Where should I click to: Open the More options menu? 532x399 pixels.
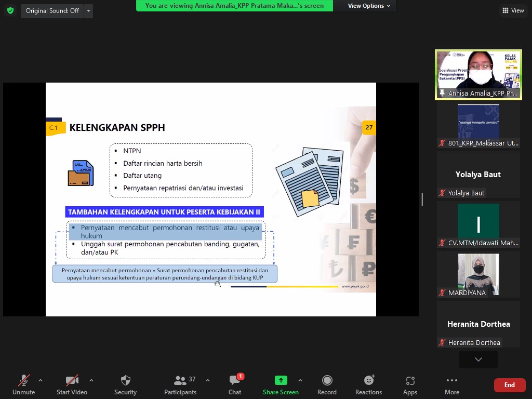click(451, 385)
